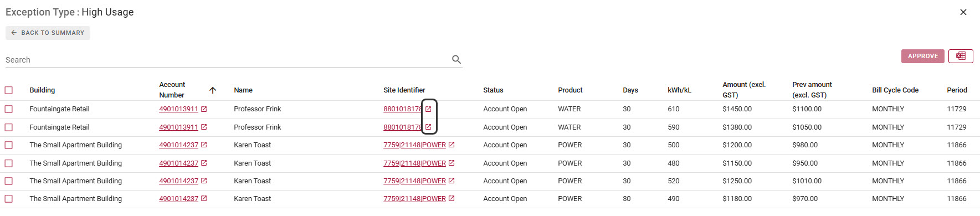Screen dimensions: 980x216
Task: Open site identifier external icon in $1450.00 row
Action: click(x=428, y=109)
